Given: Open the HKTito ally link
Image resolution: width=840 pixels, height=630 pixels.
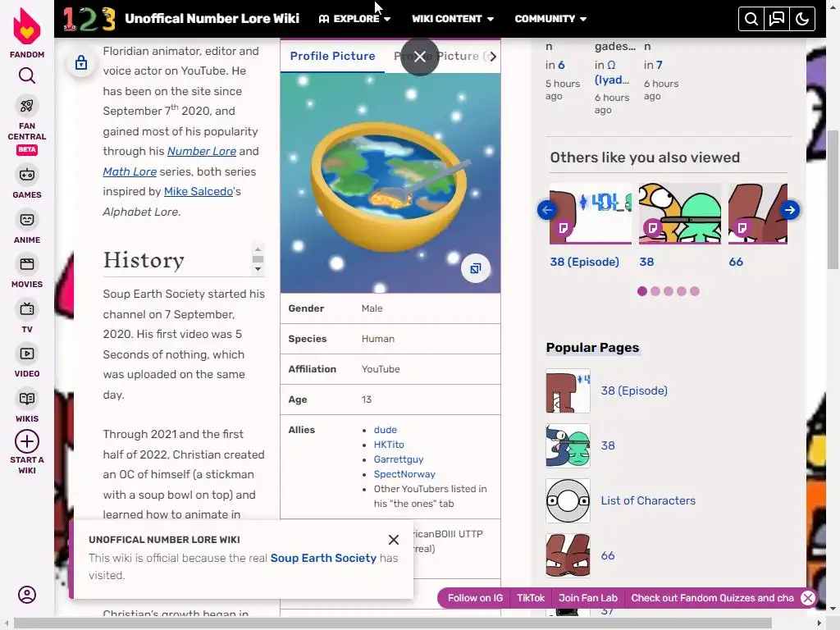Looking at the screenshot, I should pyautogui.click(x=389, y=445).
